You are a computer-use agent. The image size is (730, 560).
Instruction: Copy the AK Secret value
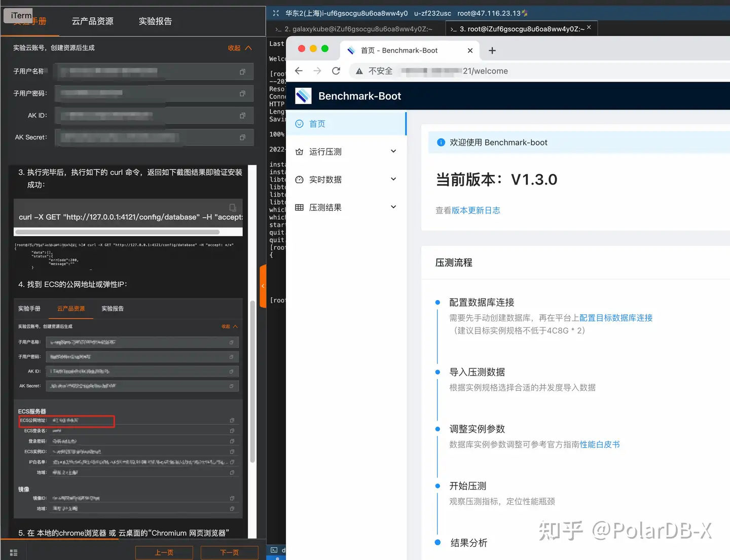242,137
